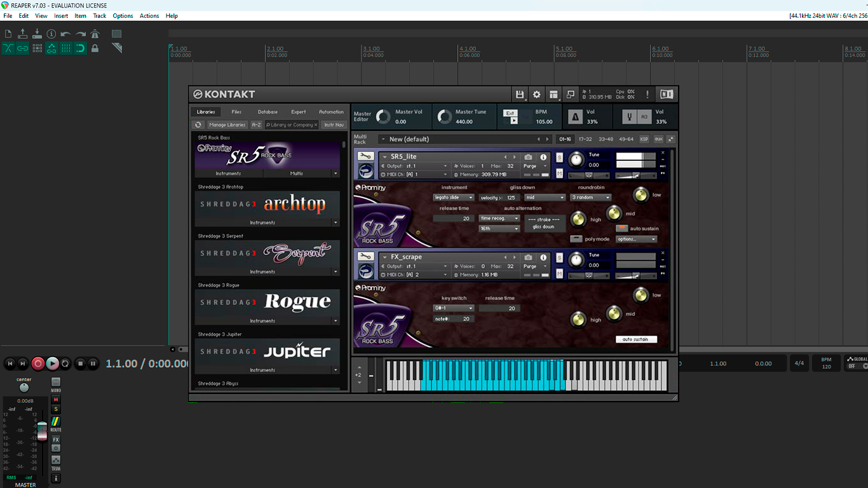868x488 pixels.
Task: Click Kontakt minimized view icon
Action: point(571,94)
